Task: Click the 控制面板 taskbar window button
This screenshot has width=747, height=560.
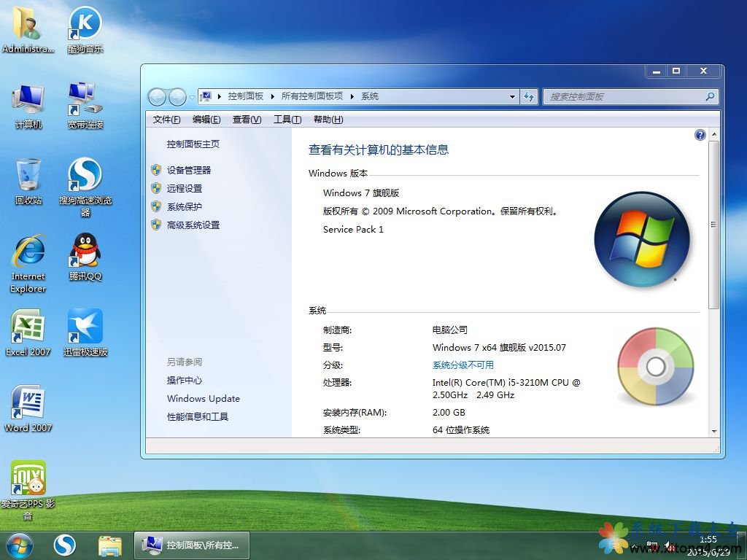Action: [192, 545]
